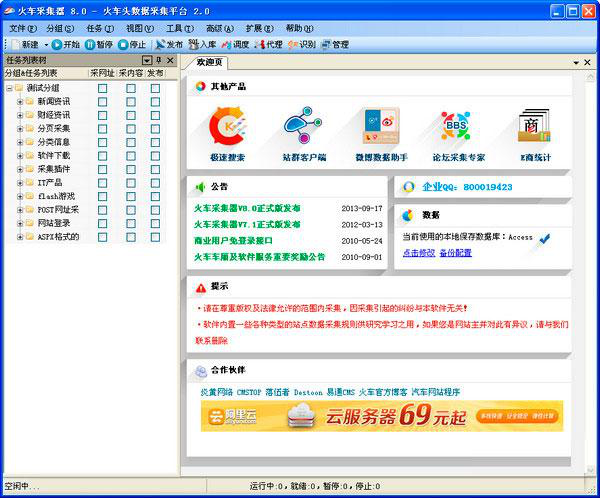Open the dropdown arrow next to 新建
Screen dimensions: 600x498
point(46,45)
